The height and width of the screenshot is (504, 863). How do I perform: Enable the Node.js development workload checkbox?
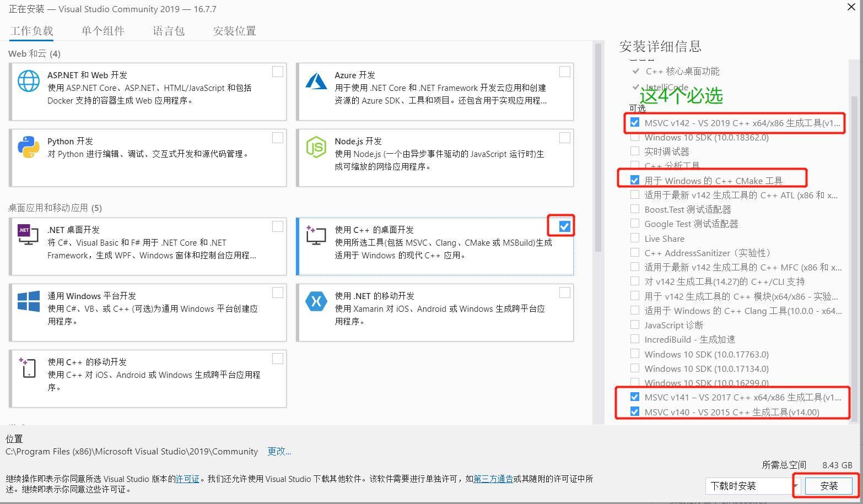[x=565, y=138]
